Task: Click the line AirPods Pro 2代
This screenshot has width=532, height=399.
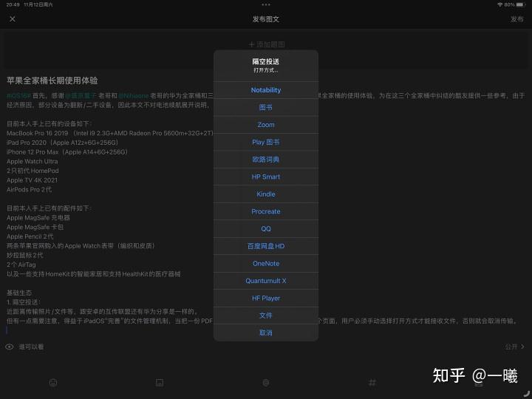Action: tap(29, 190)
